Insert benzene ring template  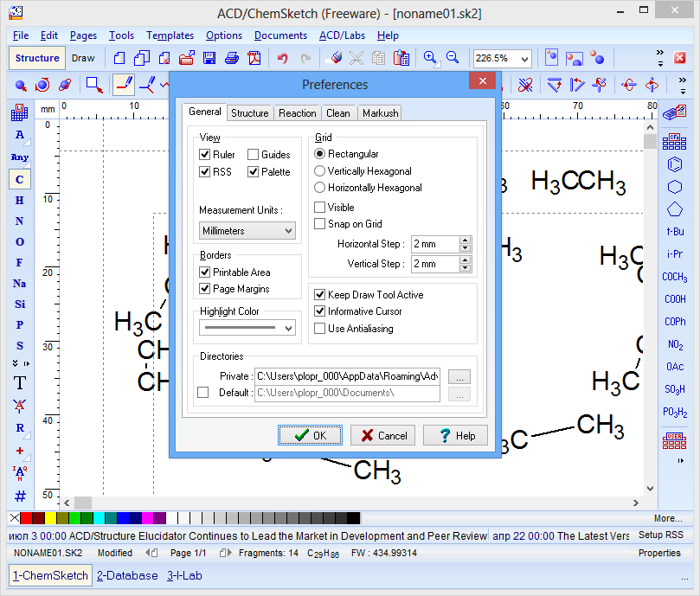[x=675, y=164]
